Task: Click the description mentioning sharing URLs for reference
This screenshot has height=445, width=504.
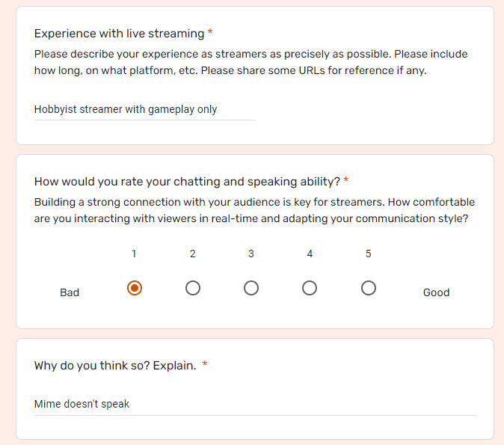Action: click(x=251, y=62)
